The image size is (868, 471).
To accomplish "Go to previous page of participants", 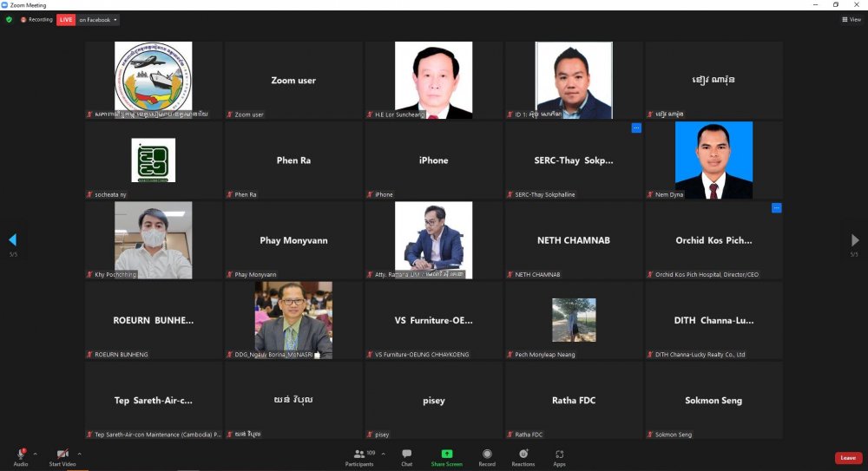I will coord(12,239).
